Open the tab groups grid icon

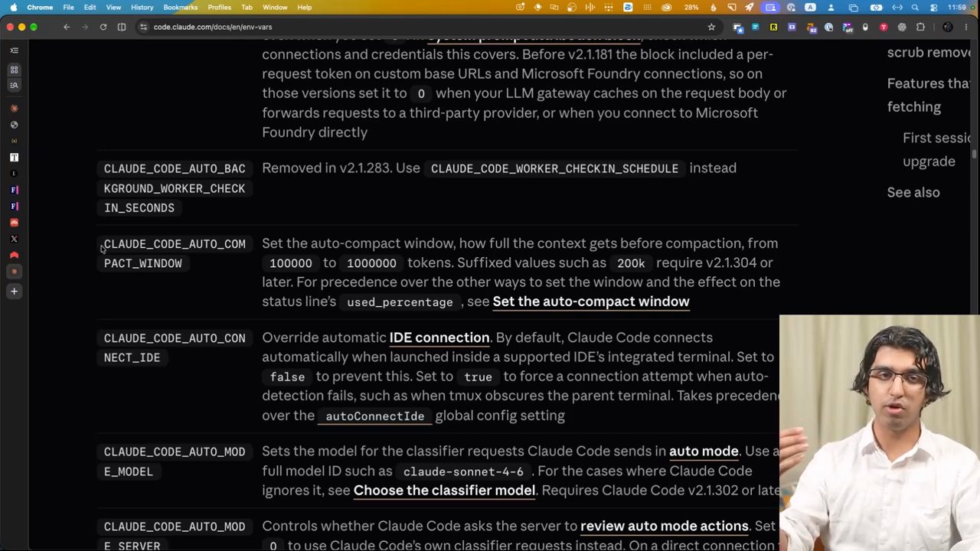pos(14,70)
